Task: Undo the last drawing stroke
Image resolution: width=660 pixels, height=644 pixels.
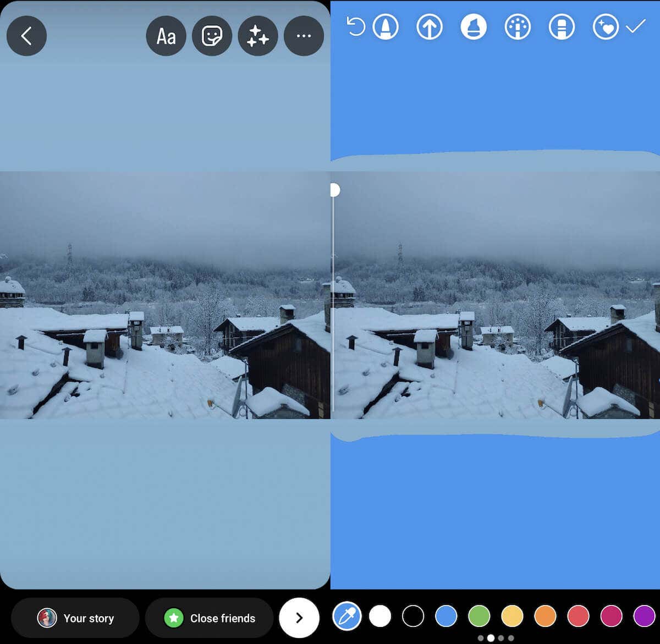Action: coord(356,27)
